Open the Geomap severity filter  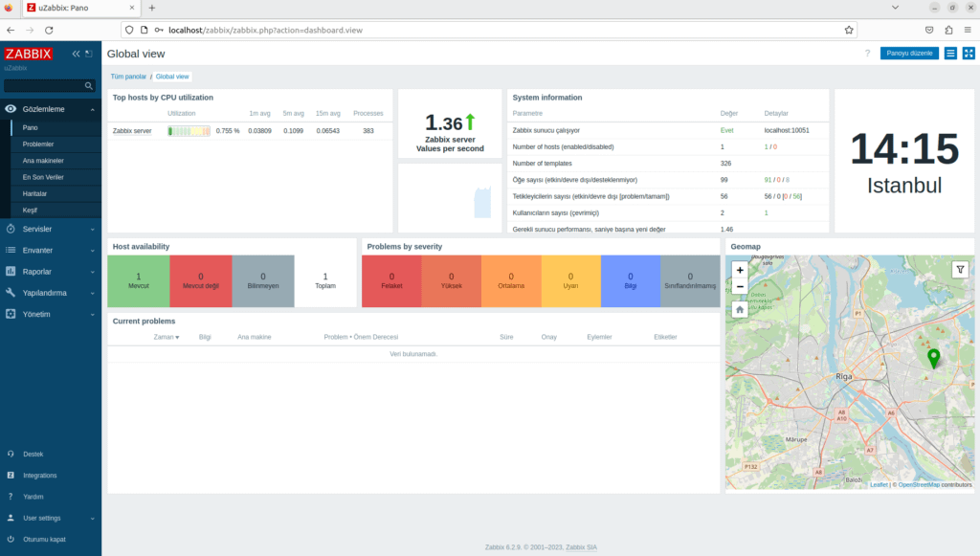(x=960, y=270)
